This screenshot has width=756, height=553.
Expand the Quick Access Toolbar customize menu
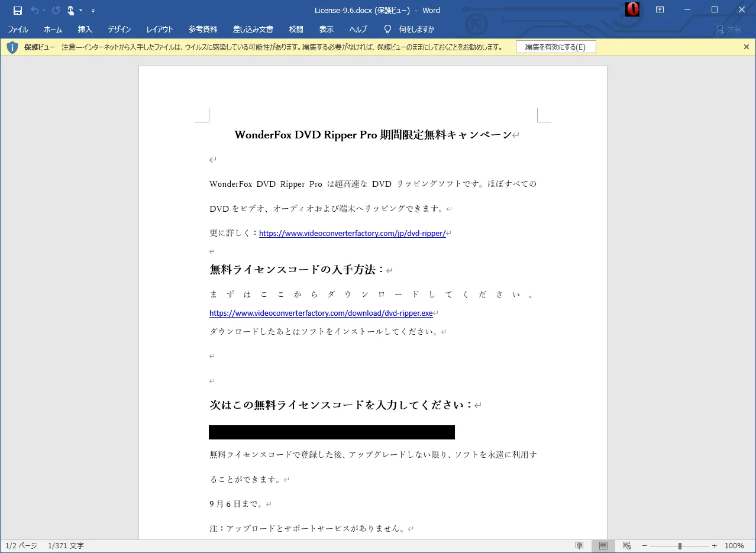[93, 10]
